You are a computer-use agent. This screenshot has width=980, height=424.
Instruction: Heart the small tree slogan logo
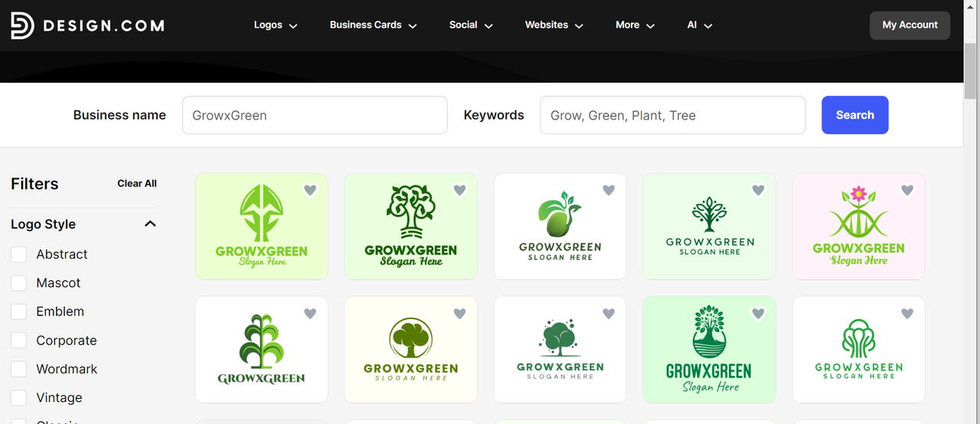click(758, 191)
